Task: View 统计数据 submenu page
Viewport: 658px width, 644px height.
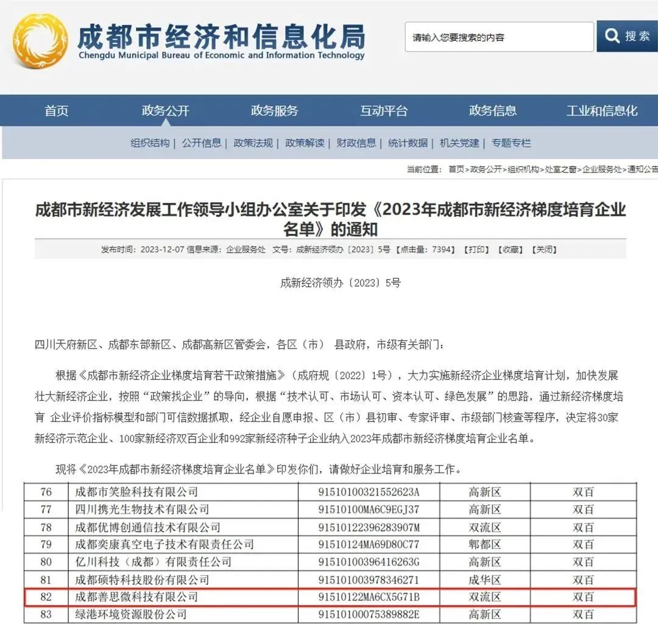Action: coord(408,143)
